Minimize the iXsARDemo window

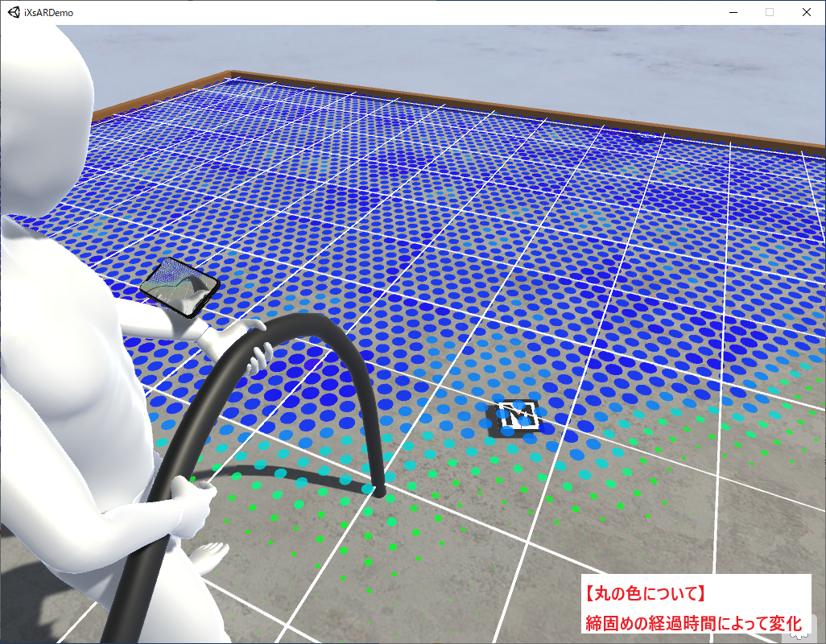[733, 12]
